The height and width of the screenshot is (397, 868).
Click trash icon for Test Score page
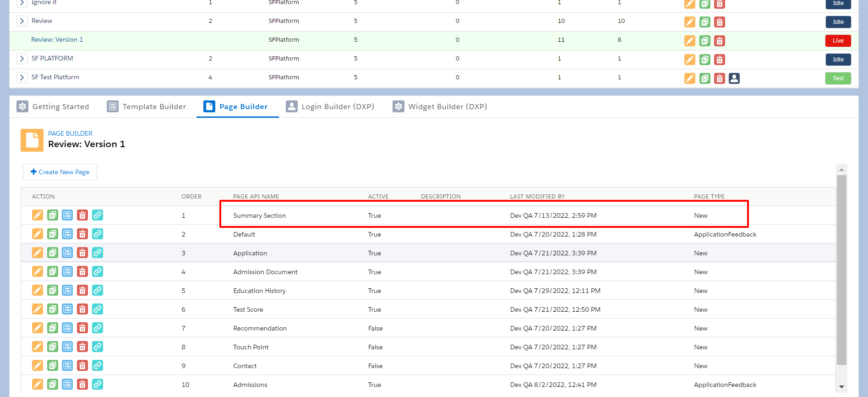click(82, 309)
